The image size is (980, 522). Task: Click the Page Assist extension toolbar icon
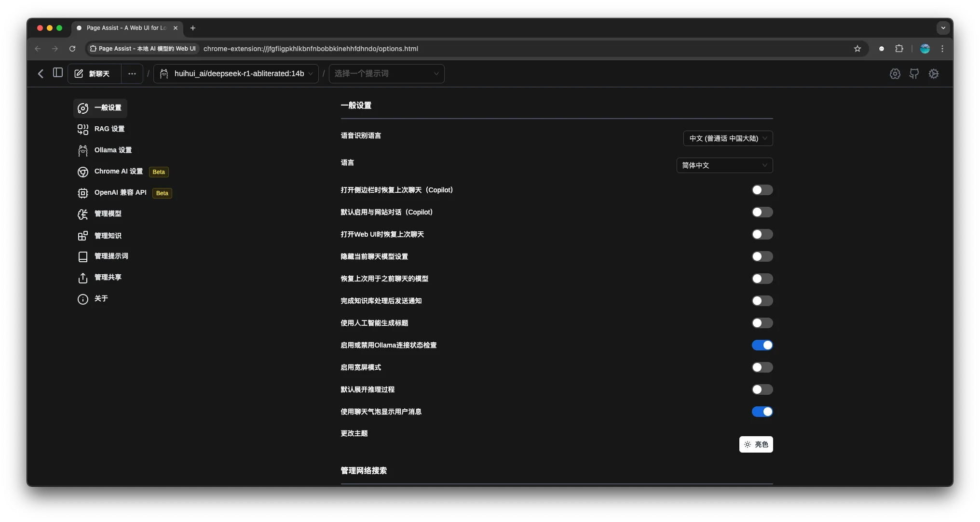coord(882,49)
